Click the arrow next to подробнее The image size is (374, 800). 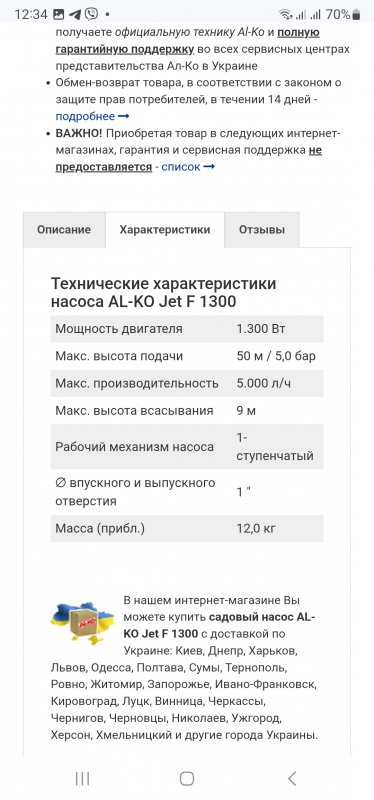click(x=123, y=116)
